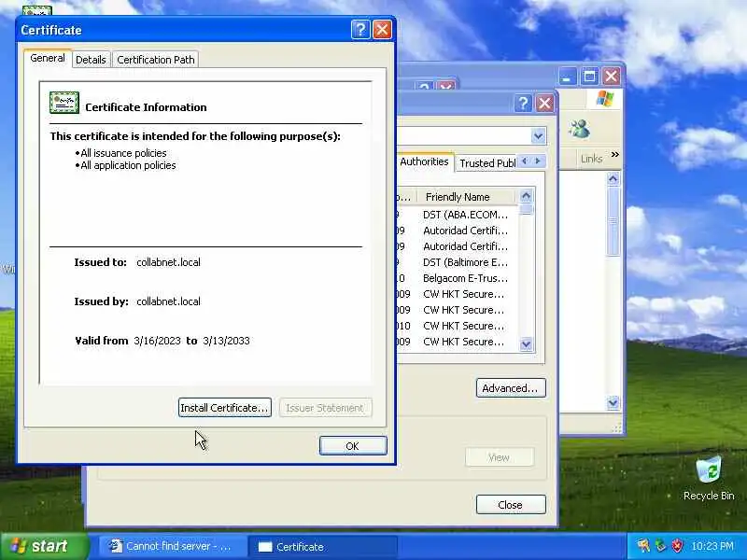
Task: Click the All application policies entry
Action: (128, 165)
